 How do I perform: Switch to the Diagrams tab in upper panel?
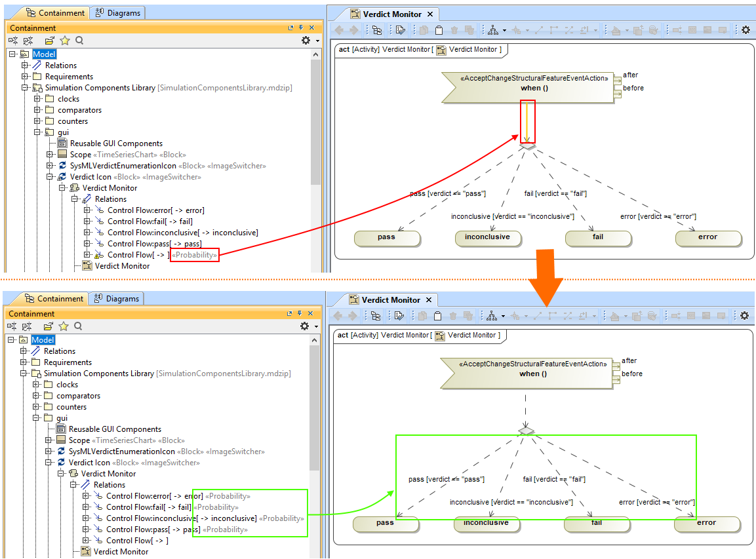[119, 12]
